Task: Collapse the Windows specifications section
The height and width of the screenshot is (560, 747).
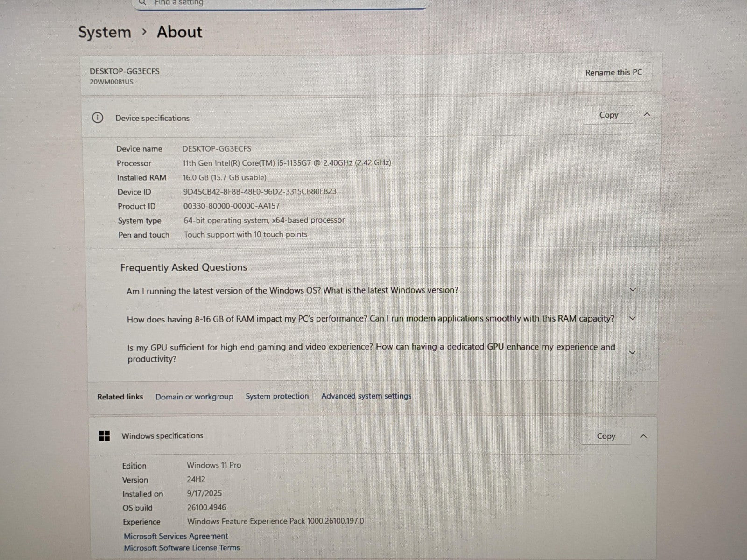Action: coord(643,436)
